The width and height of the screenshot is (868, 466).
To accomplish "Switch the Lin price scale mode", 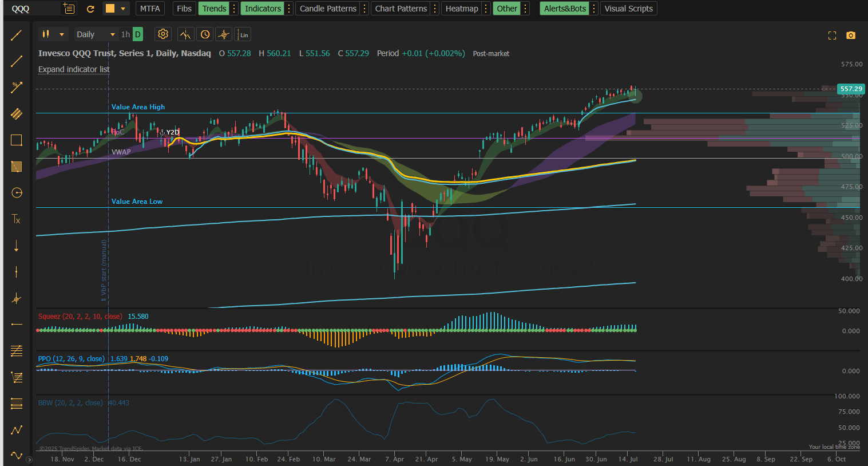I will pyautogui.click(x=243, y=34).
